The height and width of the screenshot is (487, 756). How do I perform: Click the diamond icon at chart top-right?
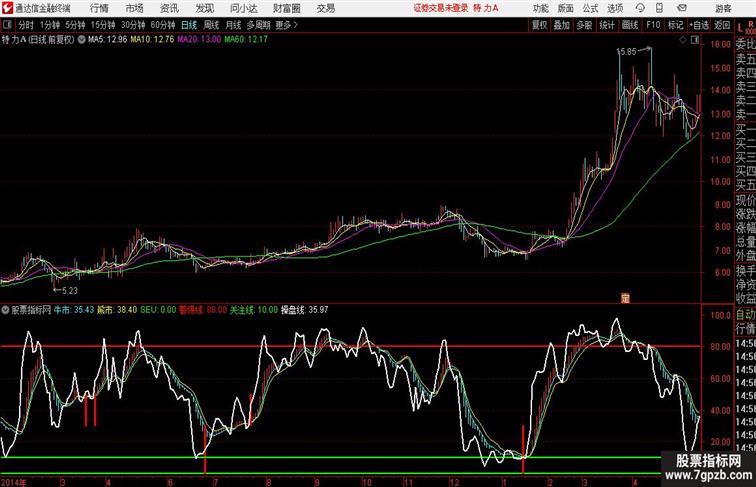click(683, 40)
